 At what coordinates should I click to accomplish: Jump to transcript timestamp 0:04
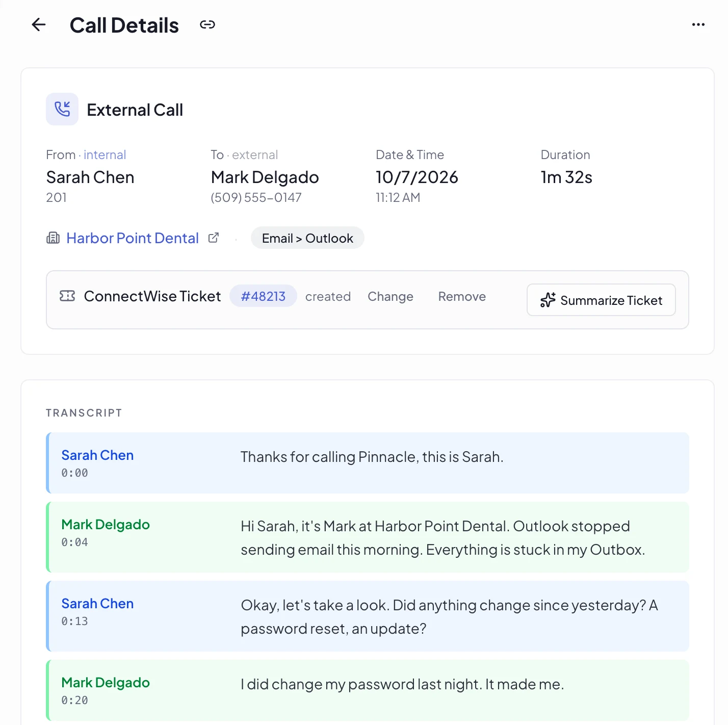[74, 542]
